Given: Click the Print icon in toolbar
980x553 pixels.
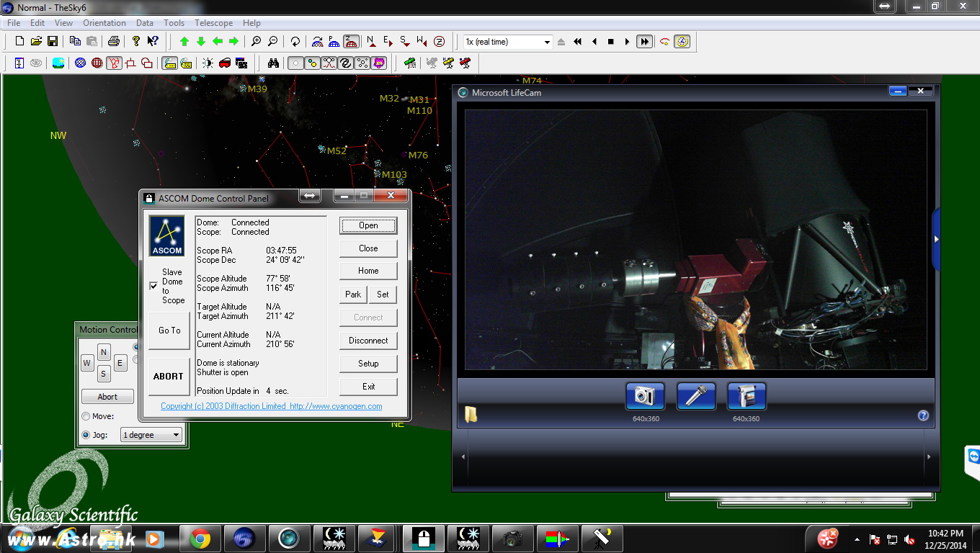Looking at the screenshot, I should coord(114,42).
